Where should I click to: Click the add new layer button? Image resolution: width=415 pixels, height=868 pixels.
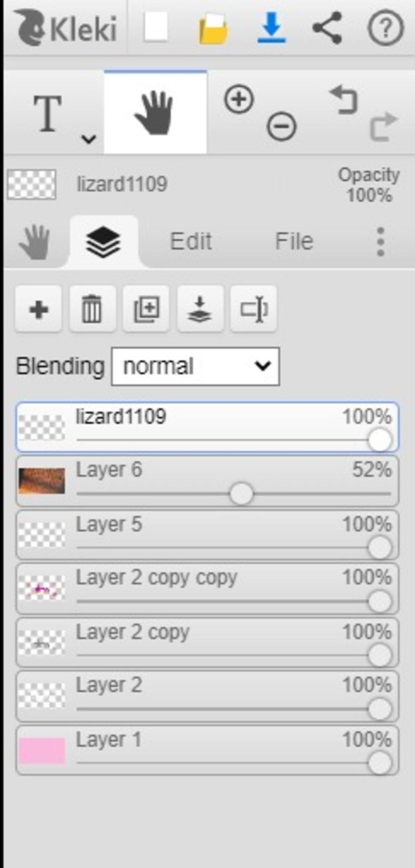pos(39,309)
